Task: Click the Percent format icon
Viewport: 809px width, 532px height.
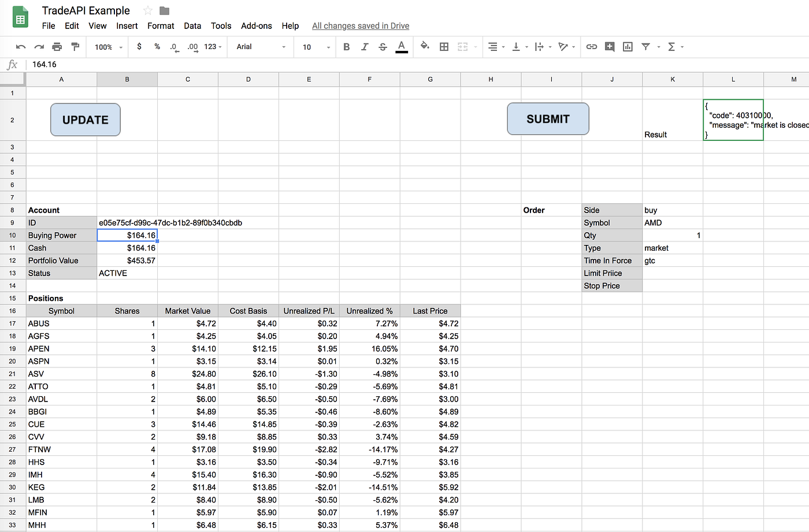Action: tap(157, 47)
